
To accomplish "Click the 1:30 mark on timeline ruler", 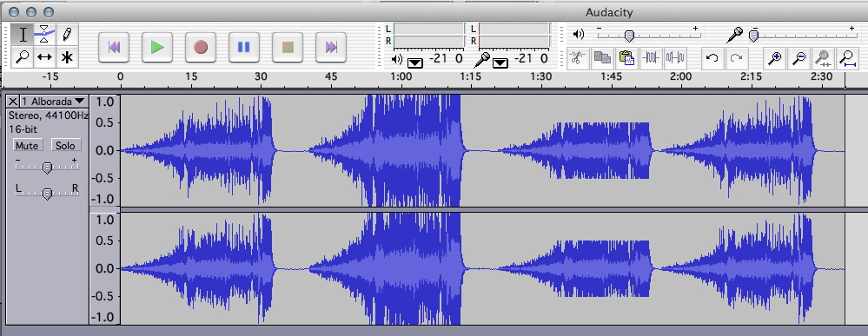I will click(x=540, y=76).
